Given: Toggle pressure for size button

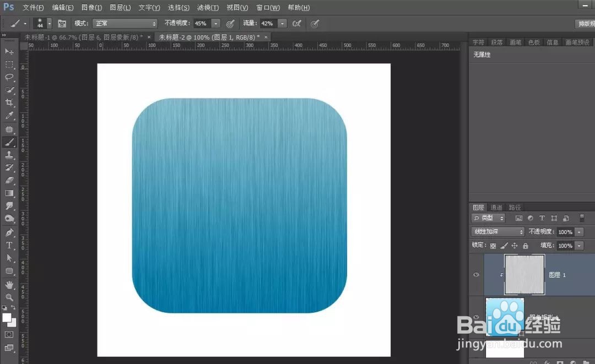Looking at the screenshot, I should (315, 24).
